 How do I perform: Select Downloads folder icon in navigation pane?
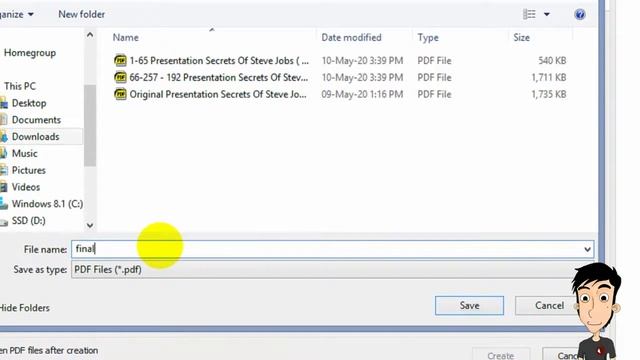(4, 137)
